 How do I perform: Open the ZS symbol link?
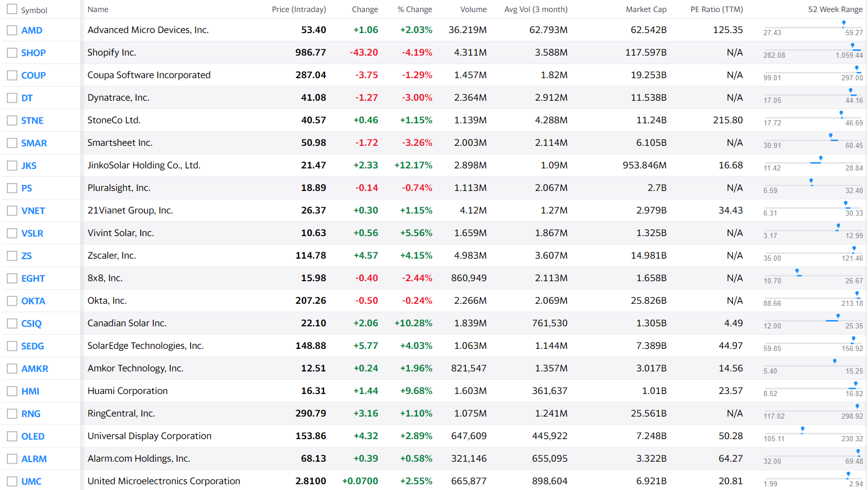26,256
